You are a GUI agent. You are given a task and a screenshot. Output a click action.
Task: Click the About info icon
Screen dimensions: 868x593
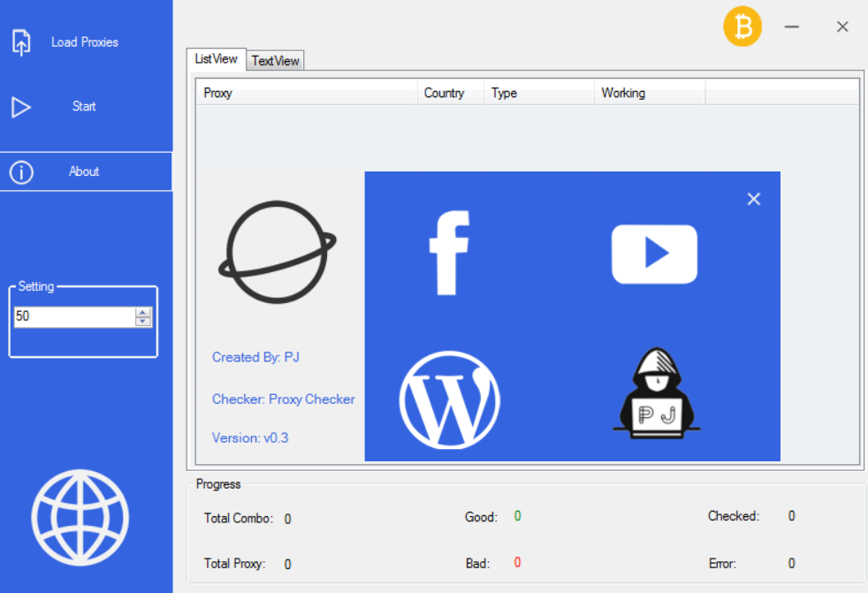click(x=21, y=172)
